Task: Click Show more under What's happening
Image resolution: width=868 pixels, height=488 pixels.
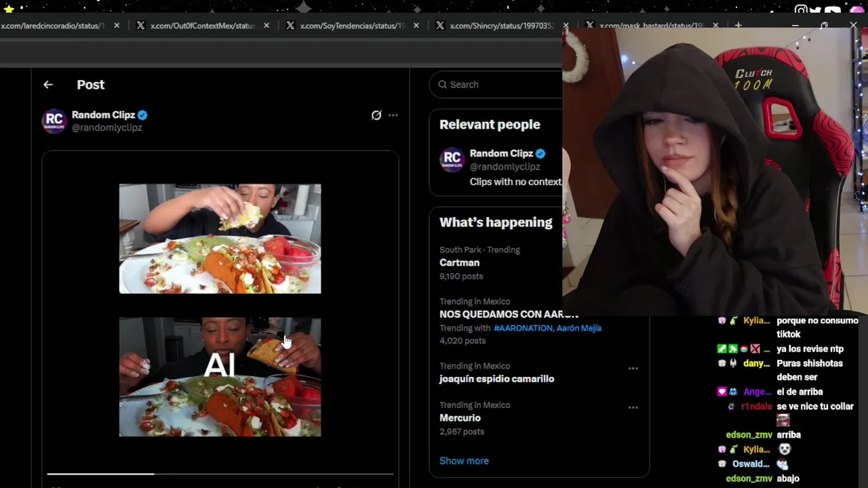Action: point(464,461)
